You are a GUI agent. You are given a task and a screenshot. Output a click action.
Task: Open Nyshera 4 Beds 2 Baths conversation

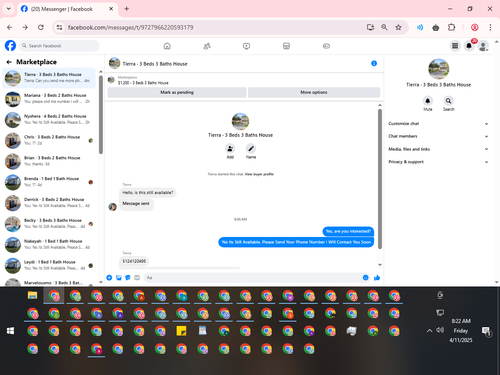(49, 119)
